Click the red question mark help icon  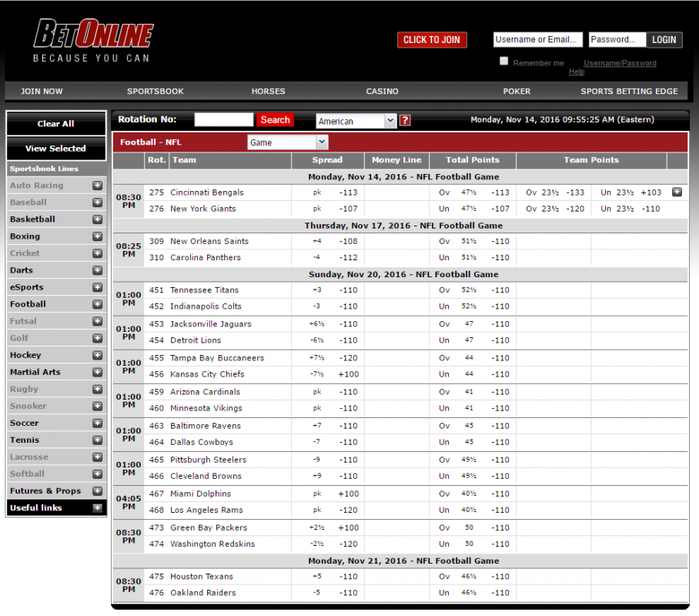click(x=405, y=120)
